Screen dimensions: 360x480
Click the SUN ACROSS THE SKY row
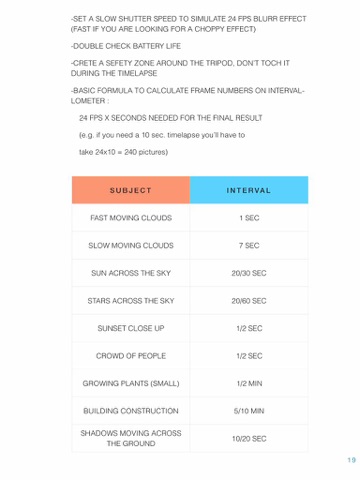click(x=190, y=273)
